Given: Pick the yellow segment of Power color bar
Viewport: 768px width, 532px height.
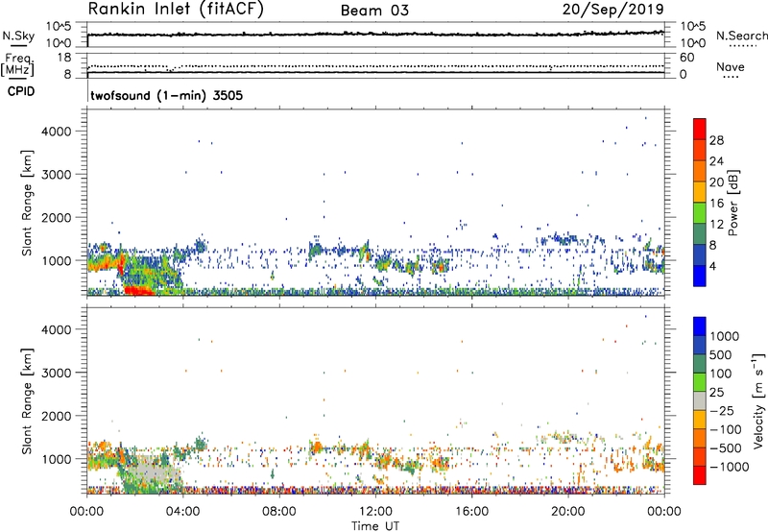Looking at the screenshot, I should [x=700, y=192].
